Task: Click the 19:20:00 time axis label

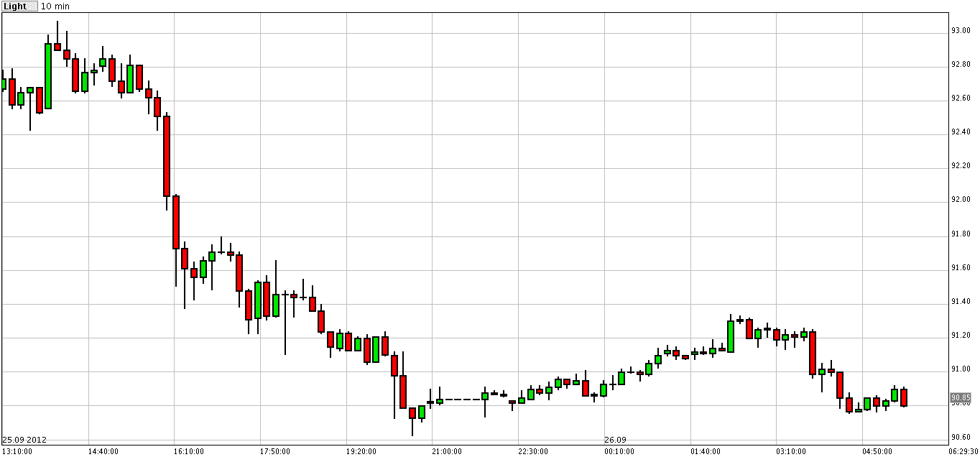Action: click(x=361, y=451)
